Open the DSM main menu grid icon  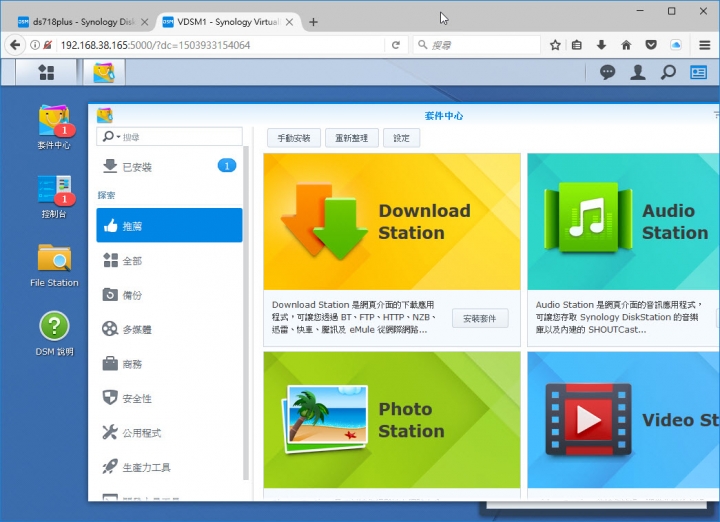[46, 72]
